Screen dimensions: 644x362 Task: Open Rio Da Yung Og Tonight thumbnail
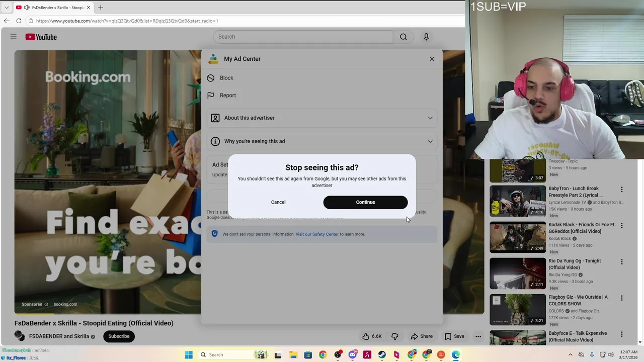pyautogui.click(x=518, y=274)
